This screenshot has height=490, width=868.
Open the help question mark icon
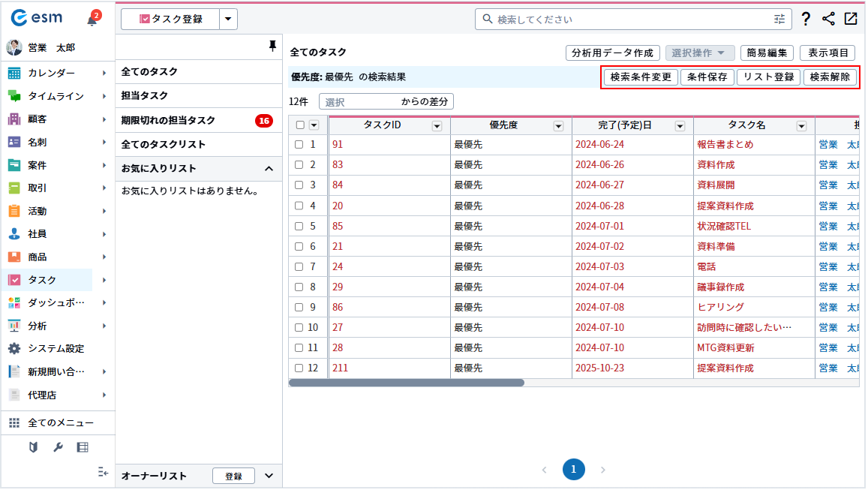click(805, 20)
